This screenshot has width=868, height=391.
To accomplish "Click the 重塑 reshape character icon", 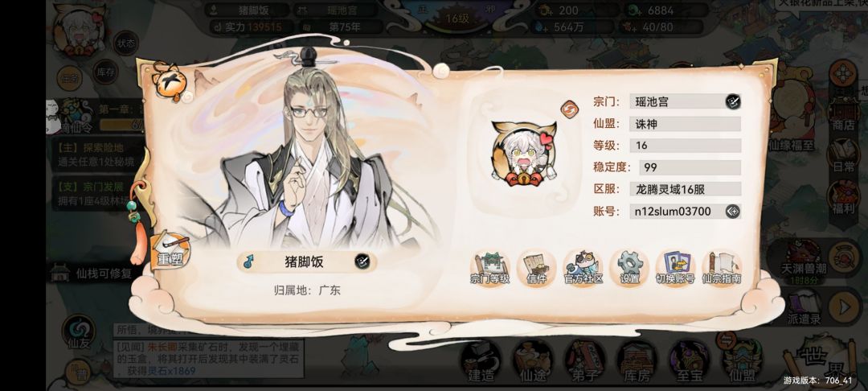I will 170,250.
